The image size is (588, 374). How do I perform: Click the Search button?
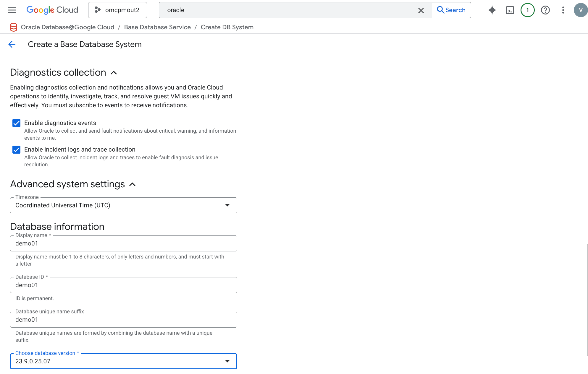[x=451, y=10]
